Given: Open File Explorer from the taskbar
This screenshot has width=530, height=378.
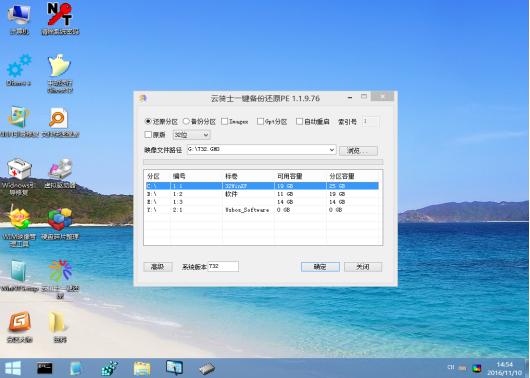Looking at the screenshot, I should 142,368.
